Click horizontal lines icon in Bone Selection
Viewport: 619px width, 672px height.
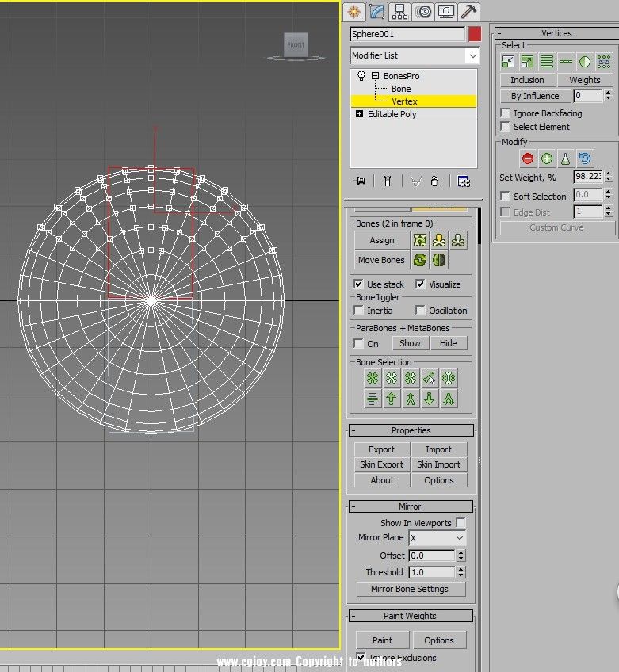pyautogui.click(x=373, y=399)
